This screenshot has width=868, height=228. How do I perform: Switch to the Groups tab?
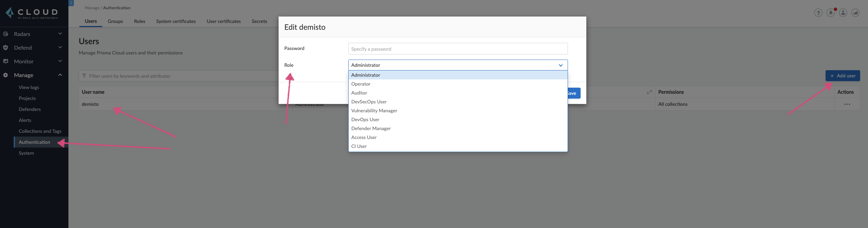[x=115, y=21]
